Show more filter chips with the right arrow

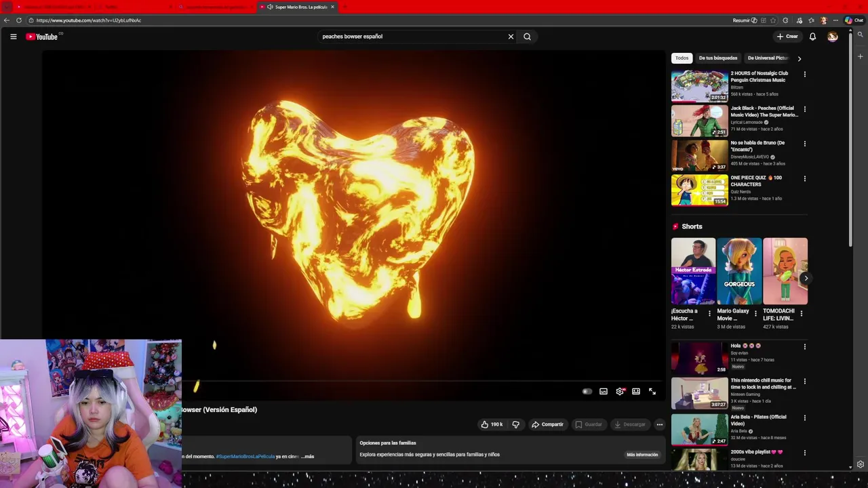pyautogui.click(x=800, y=58)
